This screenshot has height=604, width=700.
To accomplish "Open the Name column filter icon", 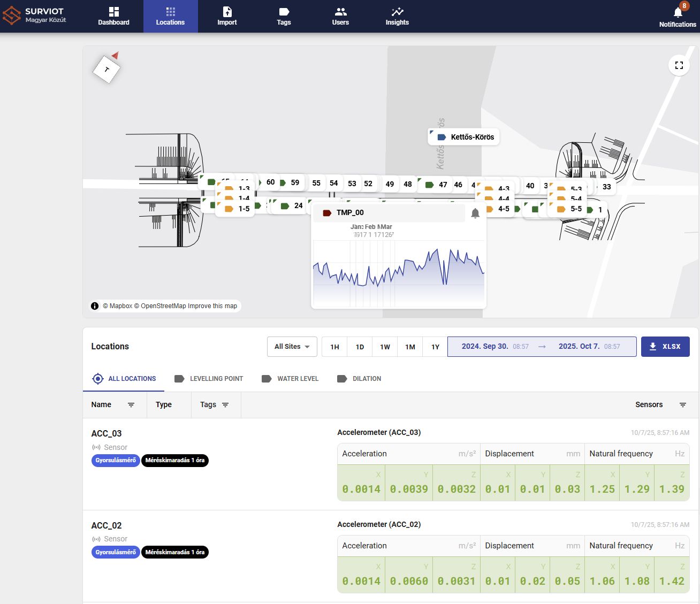I will 131,405.
